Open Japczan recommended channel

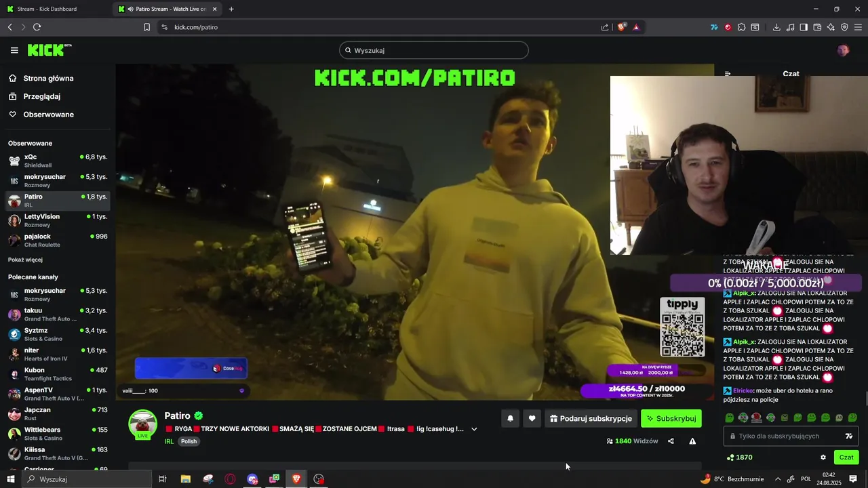tap(58, 413)
